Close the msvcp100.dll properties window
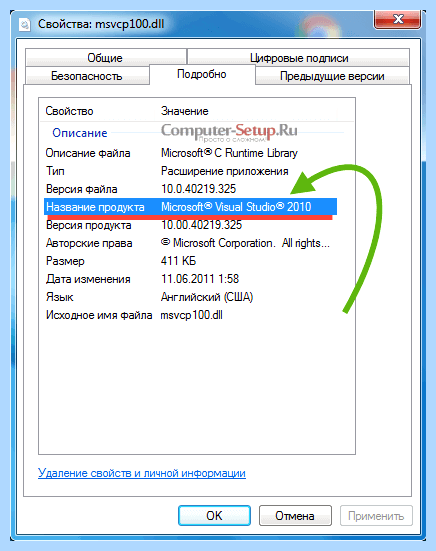 click(x=398, y=19)
